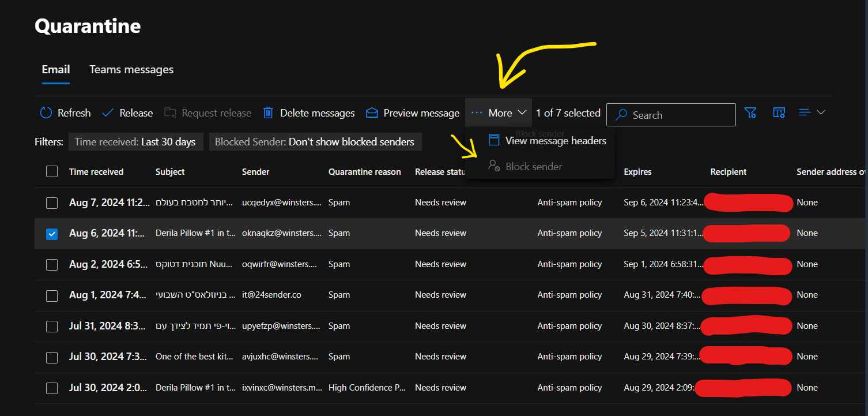The width and height of the screenshot is (868, 416).
Task: Expand the group-by list dropdown
Action: pos(812,113)
